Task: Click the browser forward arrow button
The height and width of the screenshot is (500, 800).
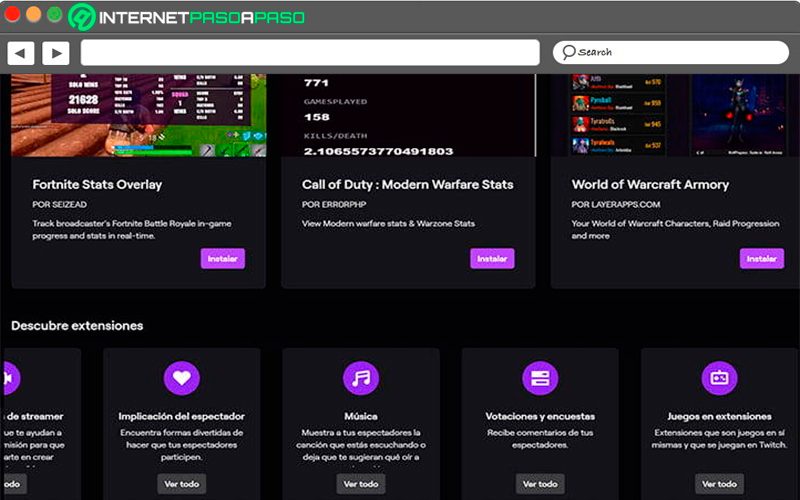Action: pyautogui.click(x=56, y=53)
